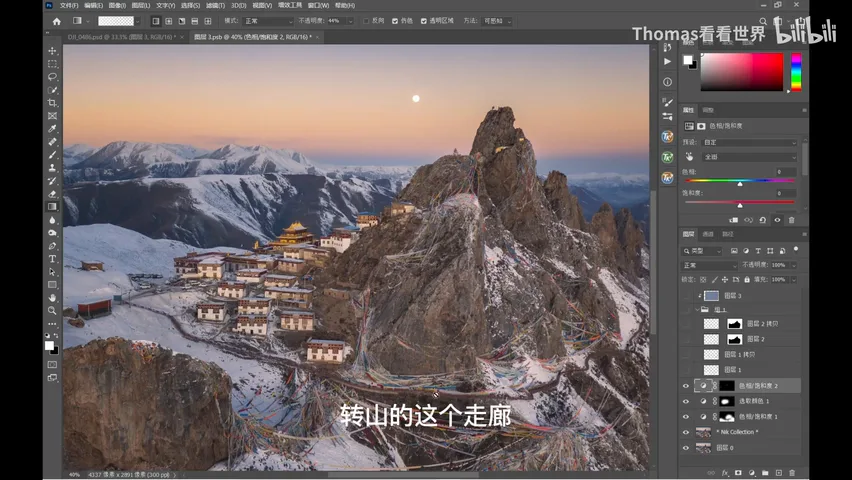Switch to the 路径 paths tab
Image resolution: width=852 pixels, height=480 pixels.
point(728,234)
